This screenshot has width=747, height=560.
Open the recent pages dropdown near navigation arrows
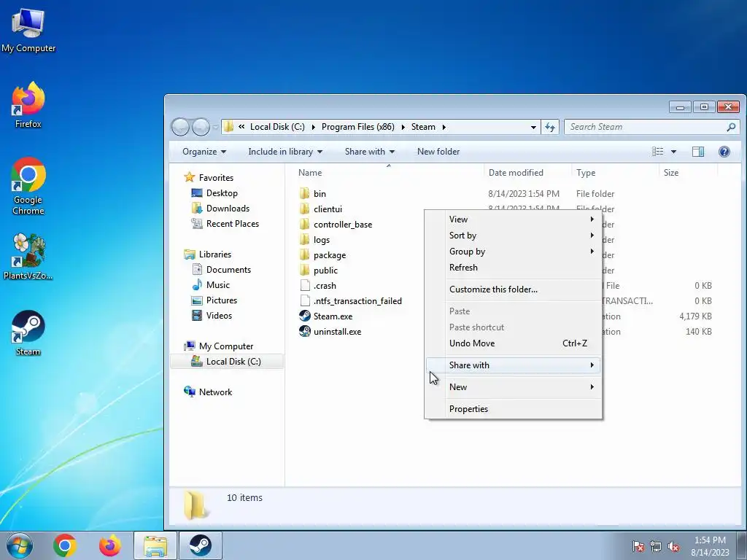coord(215,127)
